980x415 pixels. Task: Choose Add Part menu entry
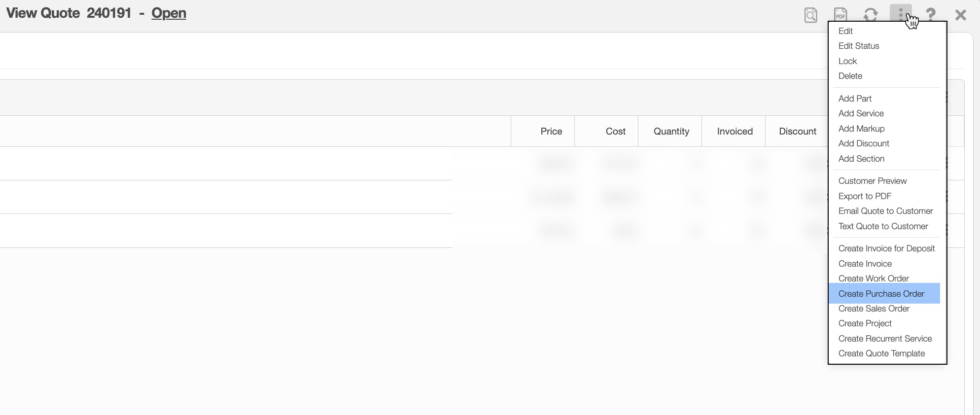click(855, 99)
